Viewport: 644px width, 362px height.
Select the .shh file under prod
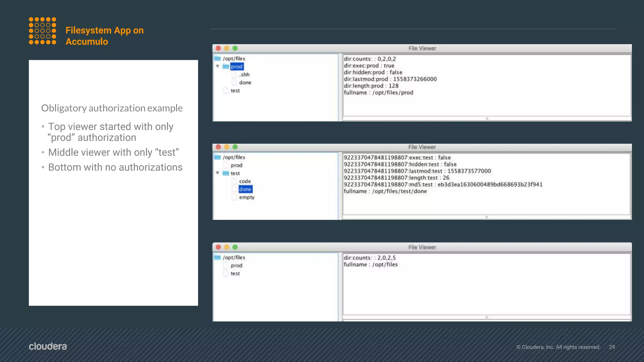point(244,74)
